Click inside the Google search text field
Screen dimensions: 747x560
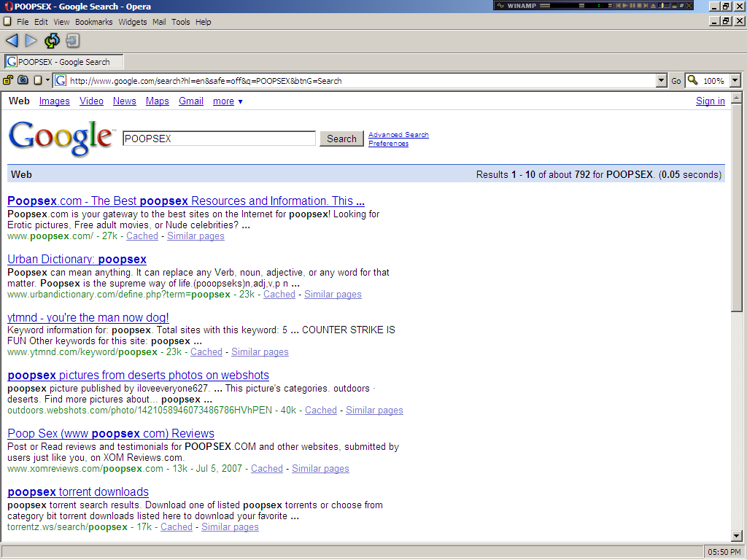click(x=219, y=139)
